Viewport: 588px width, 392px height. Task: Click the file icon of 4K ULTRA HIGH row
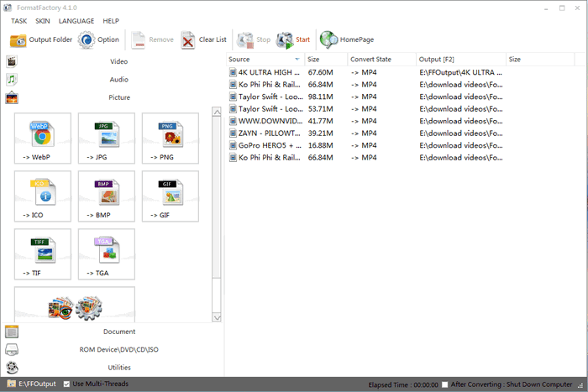pos(233,72)
